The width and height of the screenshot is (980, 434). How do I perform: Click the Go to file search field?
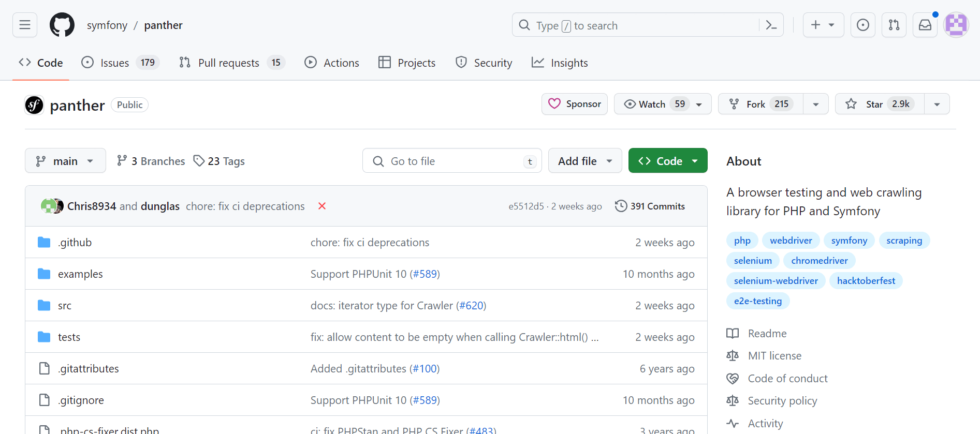(452, 161)
